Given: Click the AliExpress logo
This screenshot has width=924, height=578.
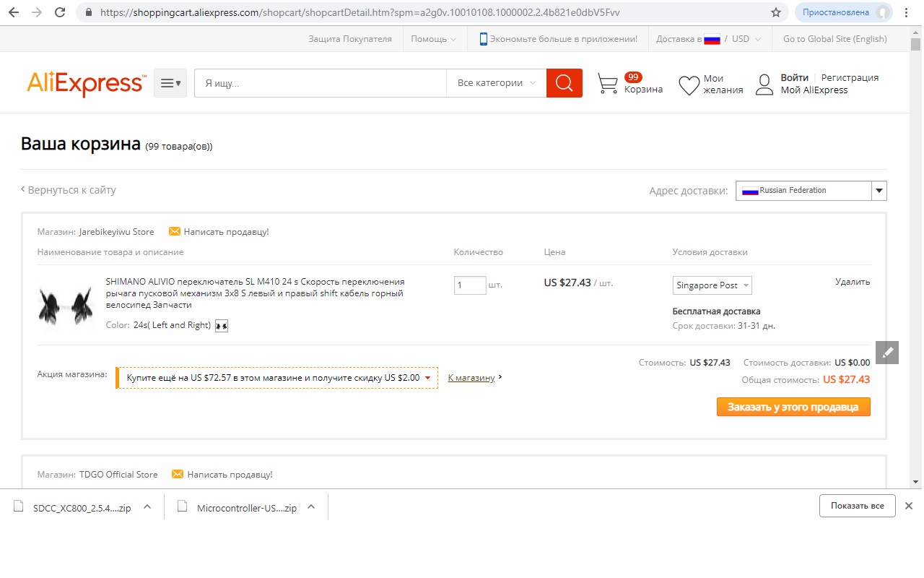Looking at the screenshot, I should tap(87, 84).
